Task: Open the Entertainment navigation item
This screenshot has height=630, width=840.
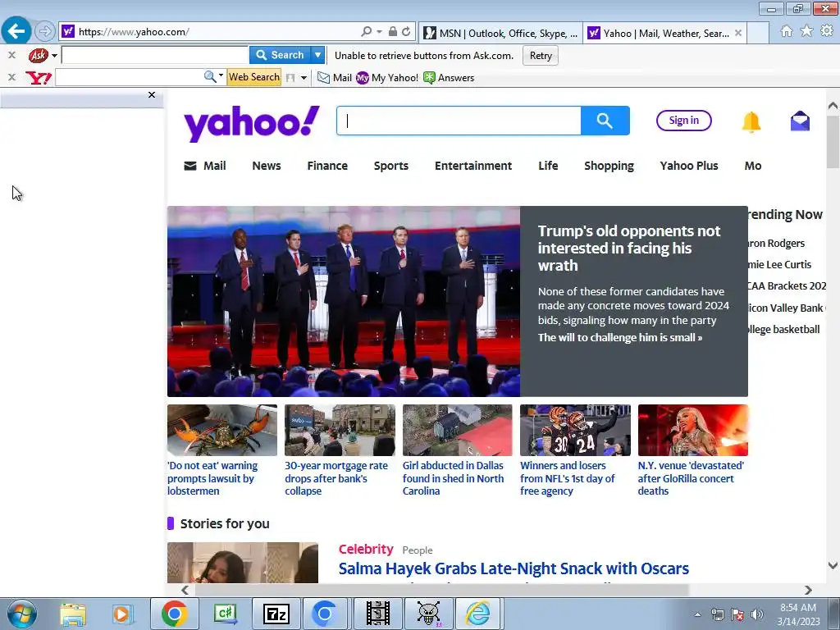Action: pos(473,166)
